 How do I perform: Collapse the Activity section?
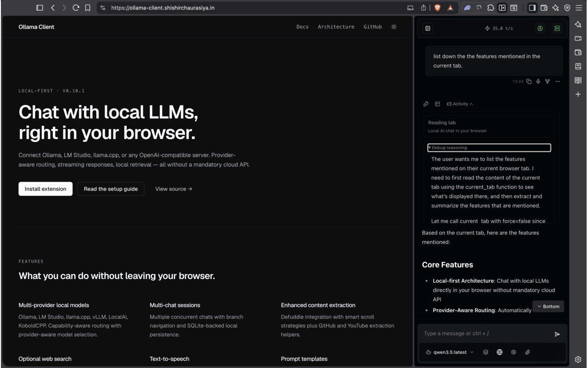coord(460,104)
